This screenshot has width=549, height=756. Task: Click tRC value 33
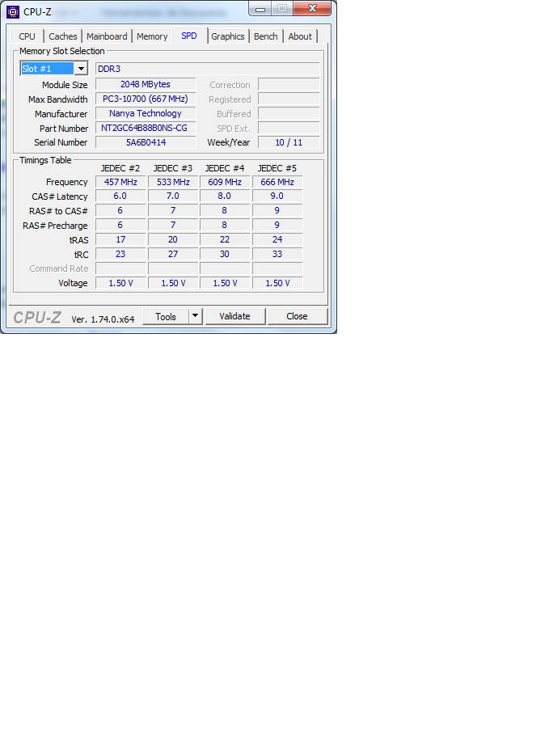coord(277,254)
